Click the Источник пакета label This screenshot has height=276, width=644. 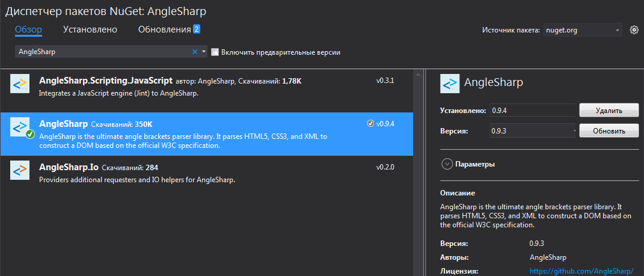coord(511,31)
